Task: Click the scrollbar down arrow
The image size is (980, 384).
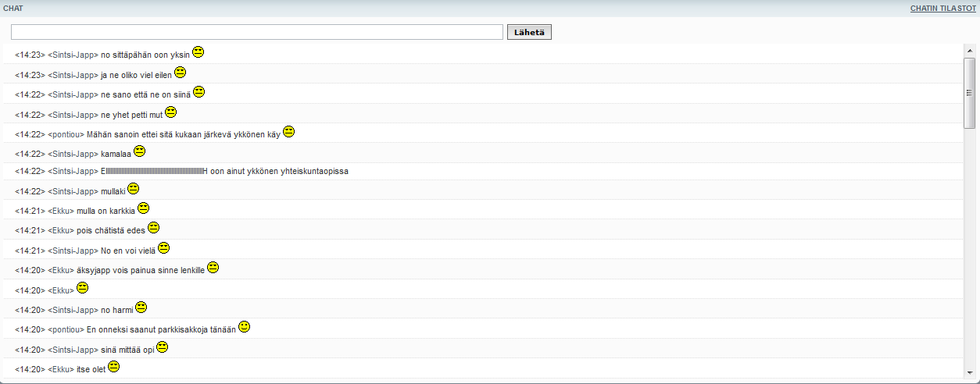Action: click(x=969, y=373)
